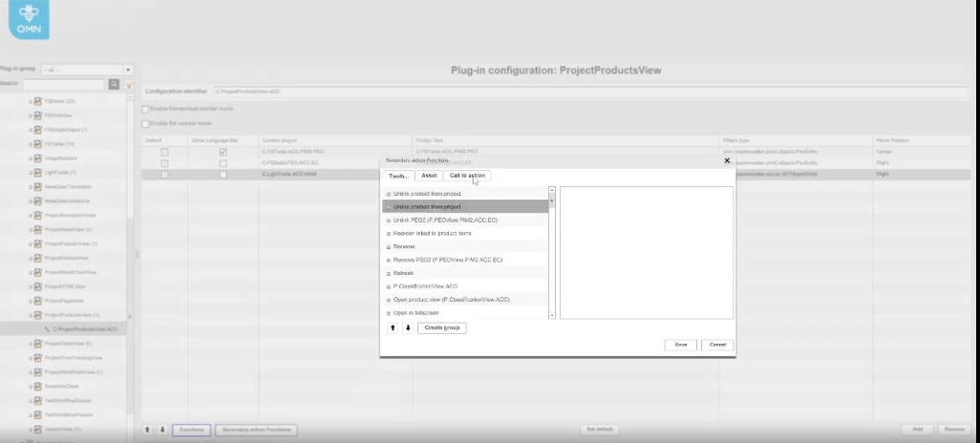Click the function list scrollbar down arrow
Image resolution: width=980 pixels, height=443 pixels.
click(552, 314)
